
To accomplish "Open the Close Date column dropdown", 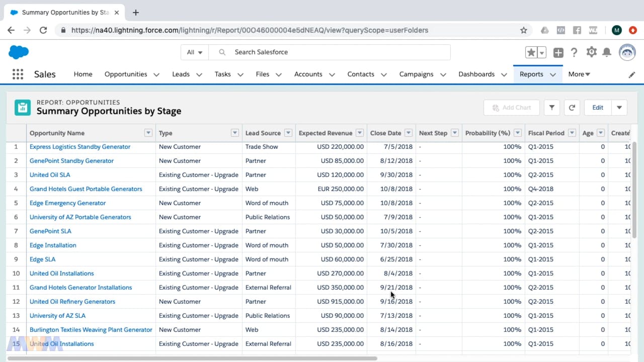I will coord(409,133).
